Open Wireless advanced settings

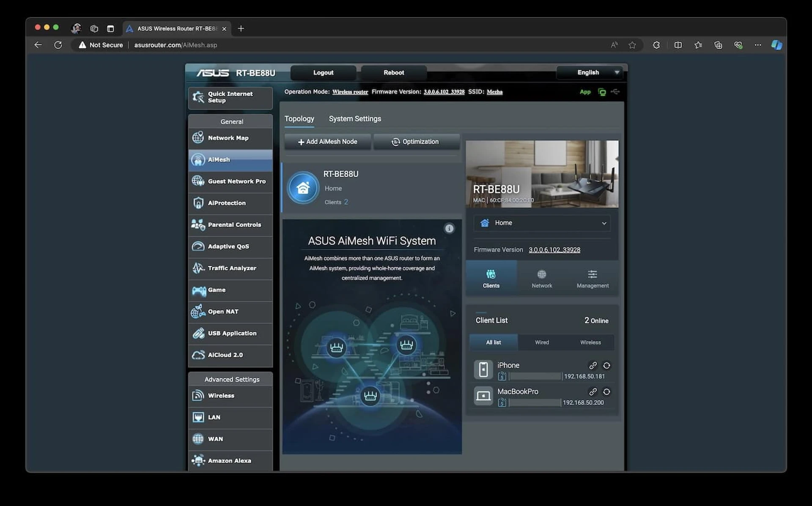pyautogui.click(x=230, y=396)
